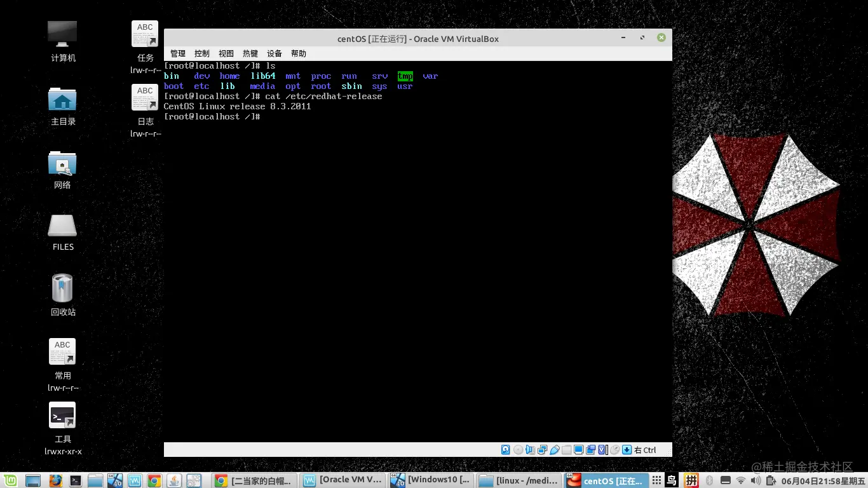The width and height of the screenshot is (868, 488).
Task: Click the volume speaker icon in the system tray
Action: (x=755, y=480)
